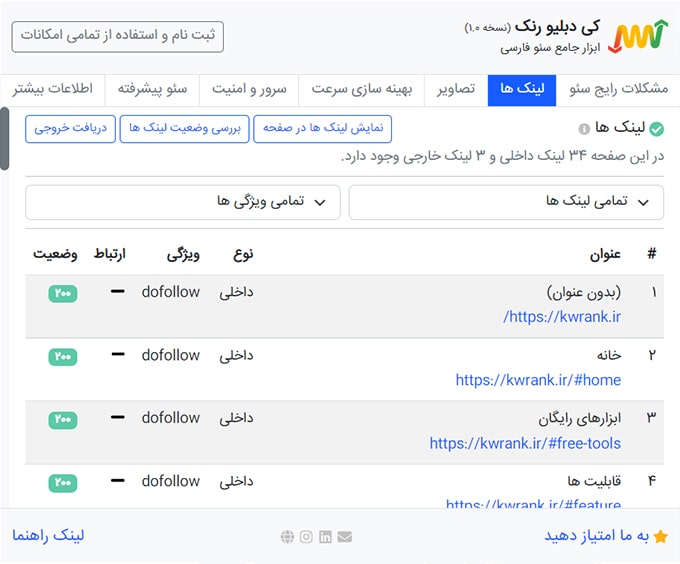Select the لینک ها tab
The width and height of the screenshot is (680, 564).
click(x=522, y=90)
